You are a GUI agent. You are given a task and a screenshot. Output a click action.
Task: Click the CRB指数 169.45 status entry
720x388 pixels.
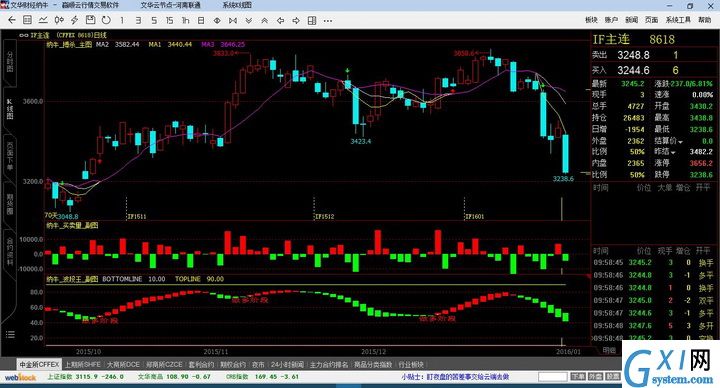tap(262, 377)
